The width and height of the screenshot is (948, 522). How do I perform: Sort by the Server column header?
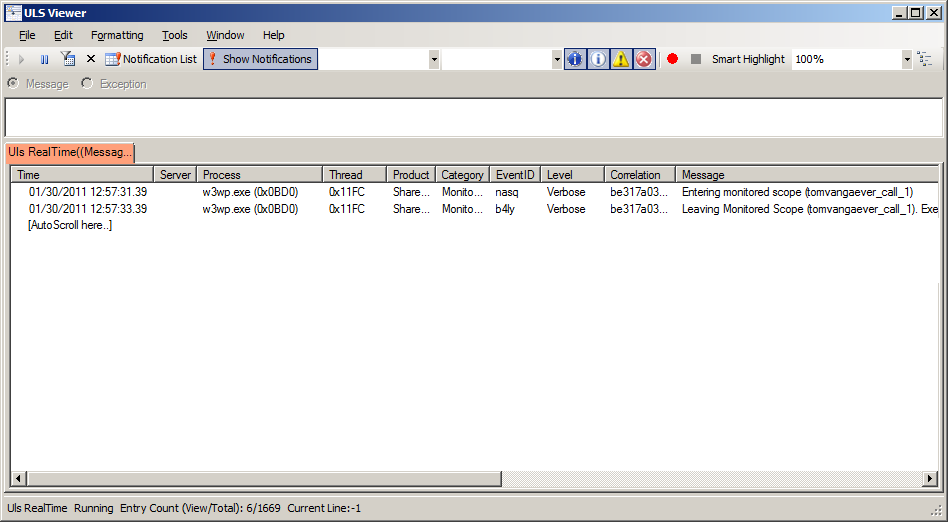[x=175, y=175]
